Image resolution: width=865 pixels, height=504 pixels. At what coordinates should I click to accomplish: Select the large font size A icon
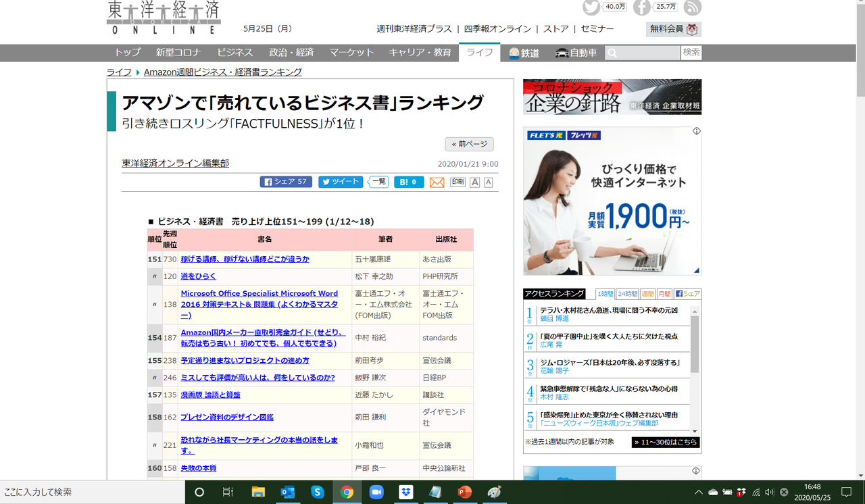(x=475, y=182)
